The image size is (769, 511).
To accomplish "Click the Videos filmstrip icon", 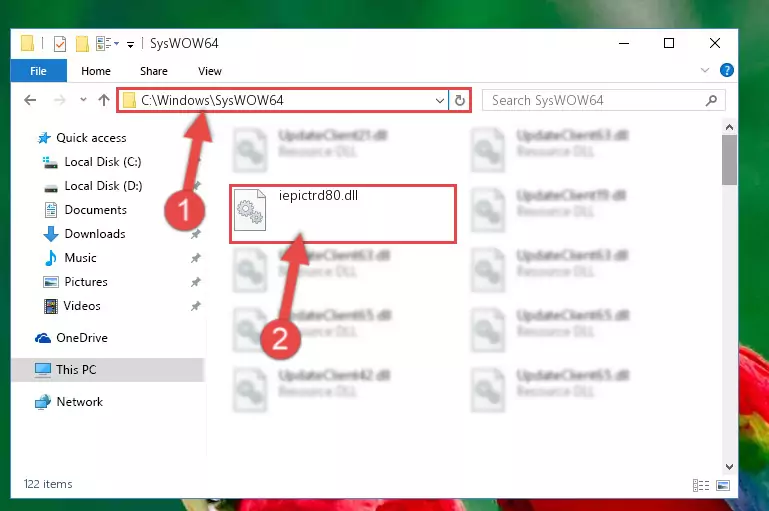I will coord(51,306).
